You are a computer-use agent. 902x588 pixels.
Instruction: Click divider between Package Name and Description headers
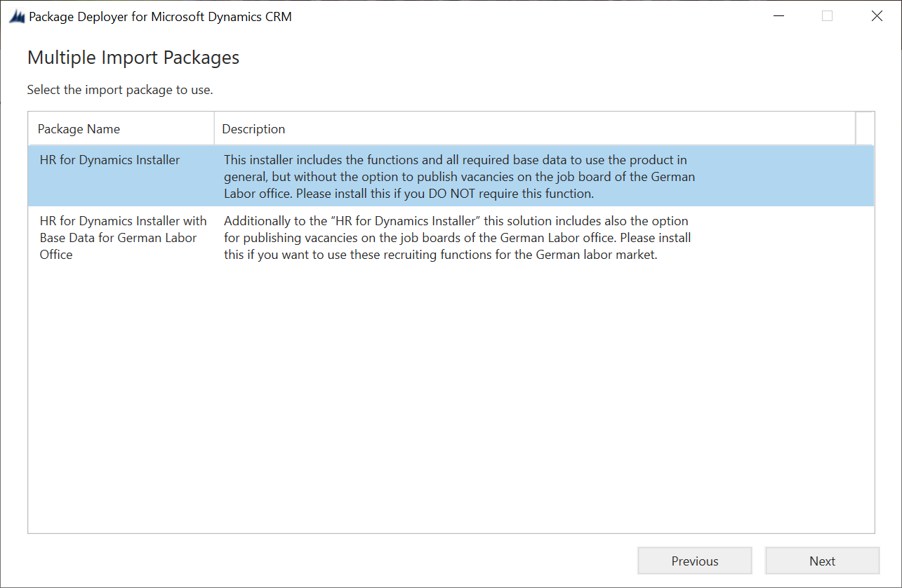click(214, 129)
